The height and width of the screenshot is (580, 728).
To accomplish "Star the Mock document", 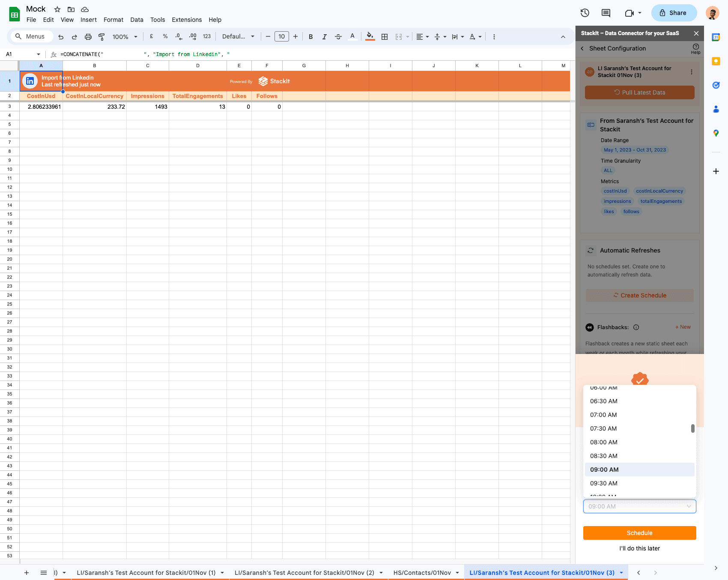I will (x=57, y=9).
